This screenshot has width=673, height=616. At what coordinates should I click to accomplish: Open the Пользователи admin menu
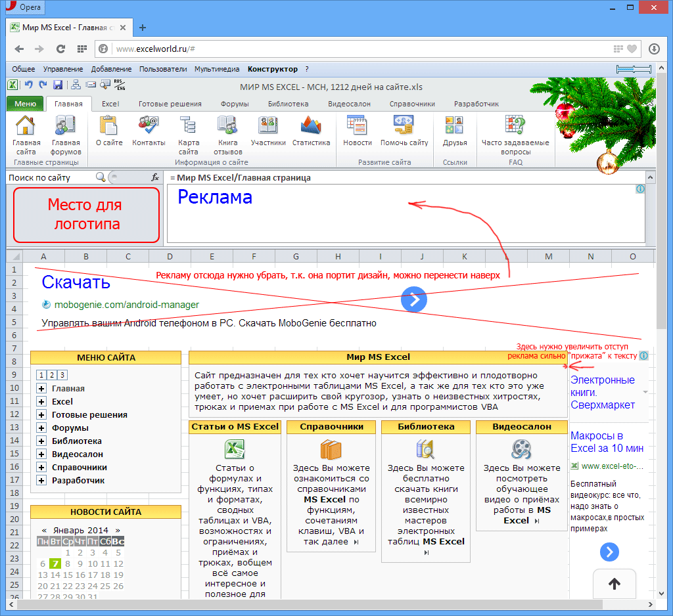click(x=163, y=69)
